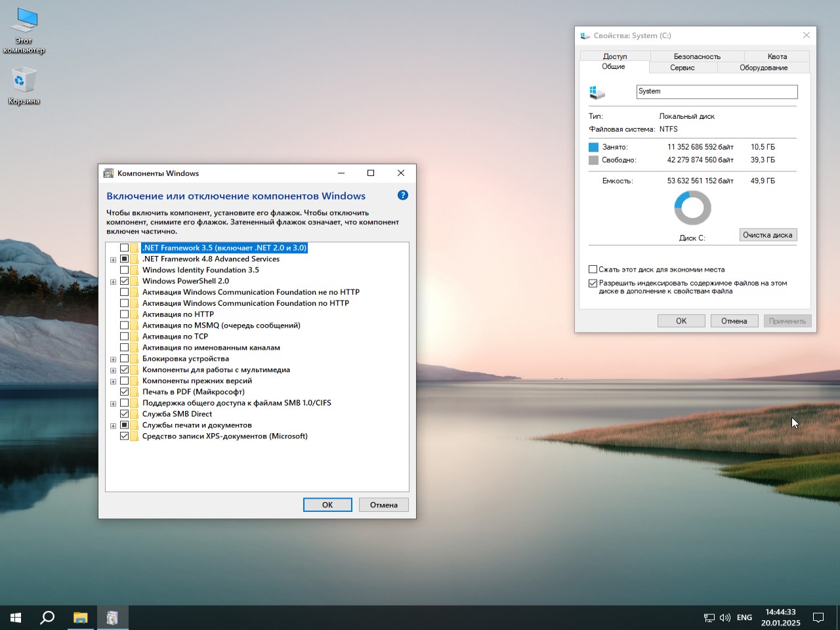Open the Windows Start menu
The image size is (840, 630).
pos(16,618)
